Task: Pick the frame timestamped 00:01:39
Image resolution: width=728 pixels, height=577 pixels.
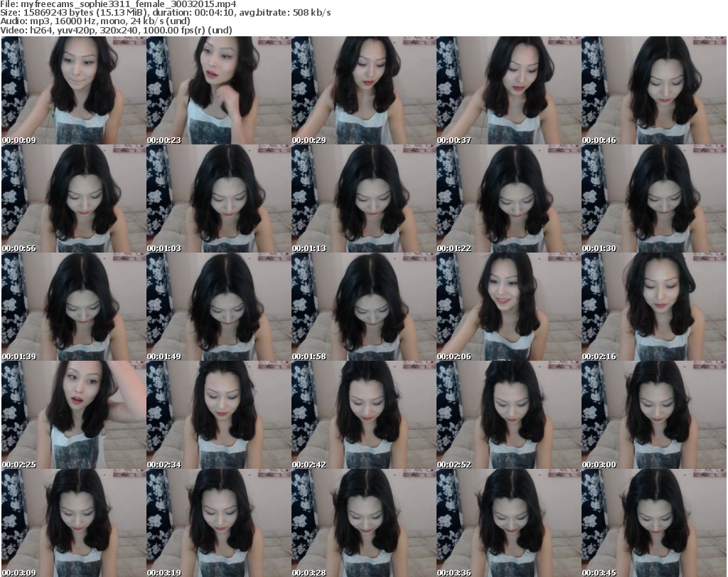Action: (74, 307)
